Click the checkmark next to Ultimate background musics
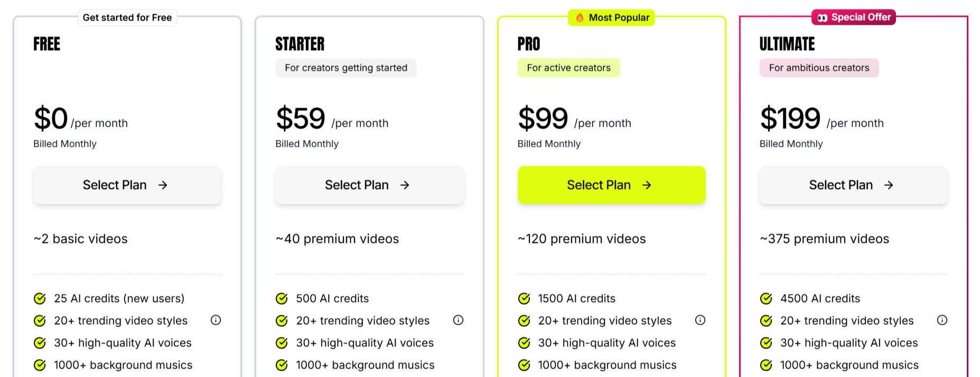The height and width of the screenshot is (377, 980). [766, 365]
